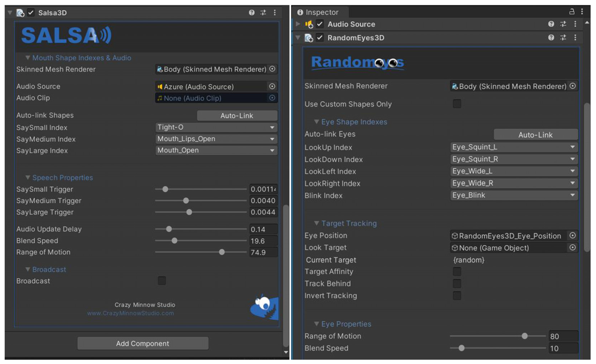
Task: Click the Crazy Minnow fish logo
Action: pyautogui.click(x=264, y=307)
